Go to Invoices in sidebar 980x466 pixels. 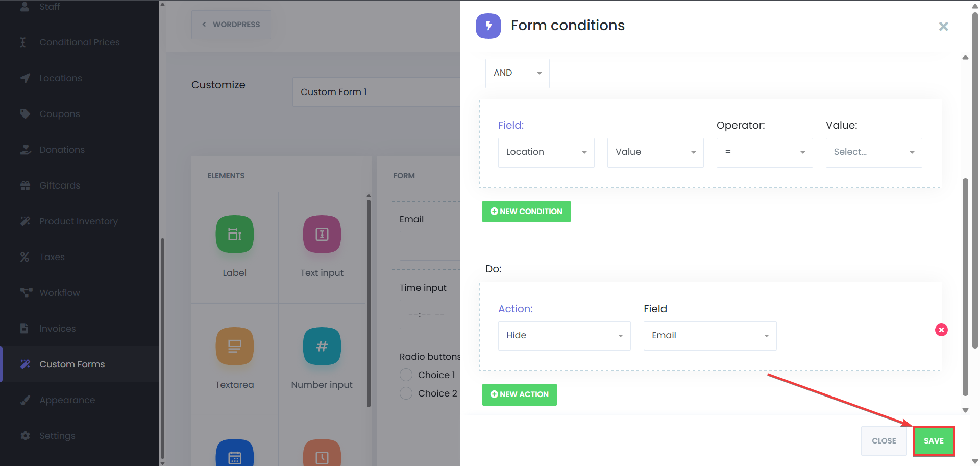57,329
